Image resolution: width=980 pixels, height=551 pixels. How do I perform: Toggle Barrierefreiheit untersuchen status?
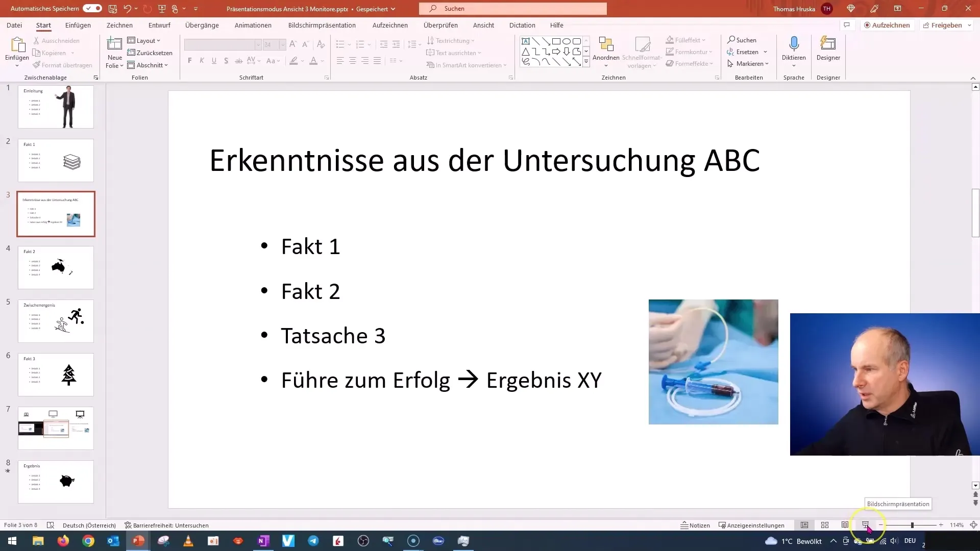(166, 525)
